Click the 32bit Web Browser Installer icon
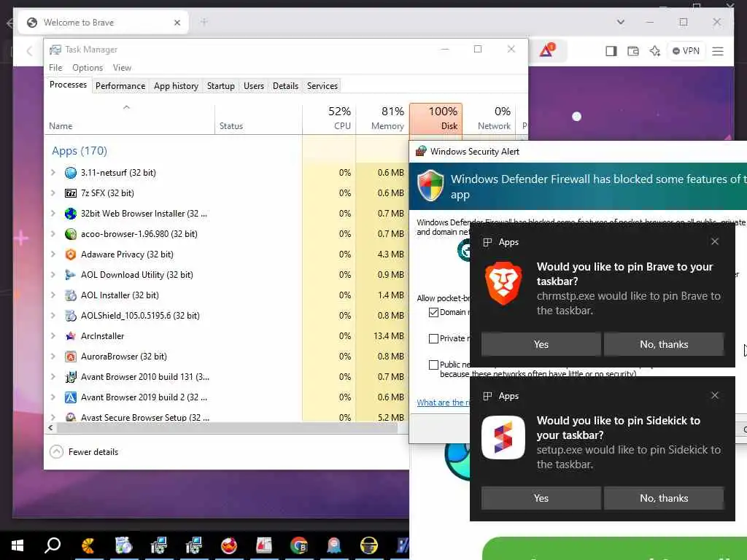Viewport: 747px width, 560px height. (x=71, y=214)
